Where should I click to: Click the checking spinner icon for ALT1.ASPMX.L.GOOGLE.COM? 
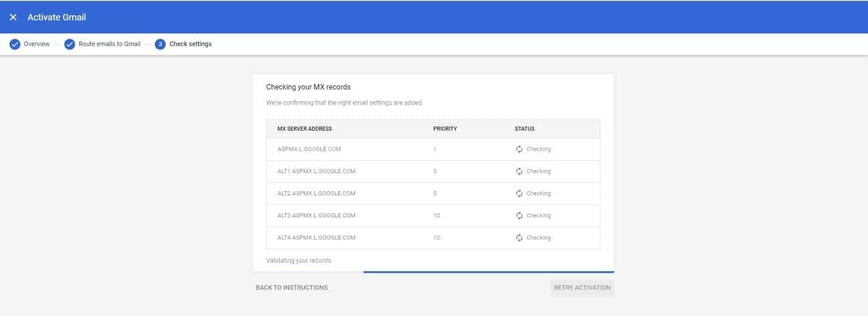[x=519, y=171]
